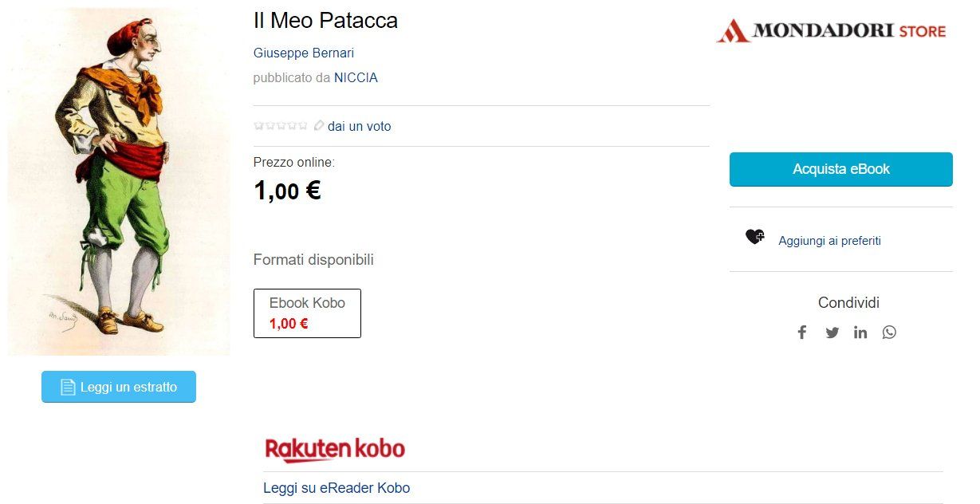Share the book on Twitter

coord(832,333)
